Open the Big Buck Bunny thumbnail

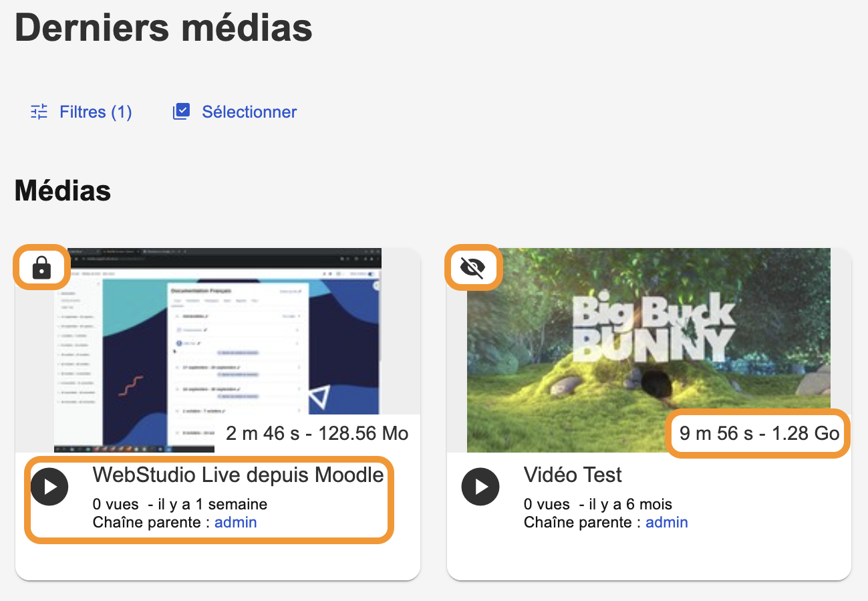click(649, 350)
